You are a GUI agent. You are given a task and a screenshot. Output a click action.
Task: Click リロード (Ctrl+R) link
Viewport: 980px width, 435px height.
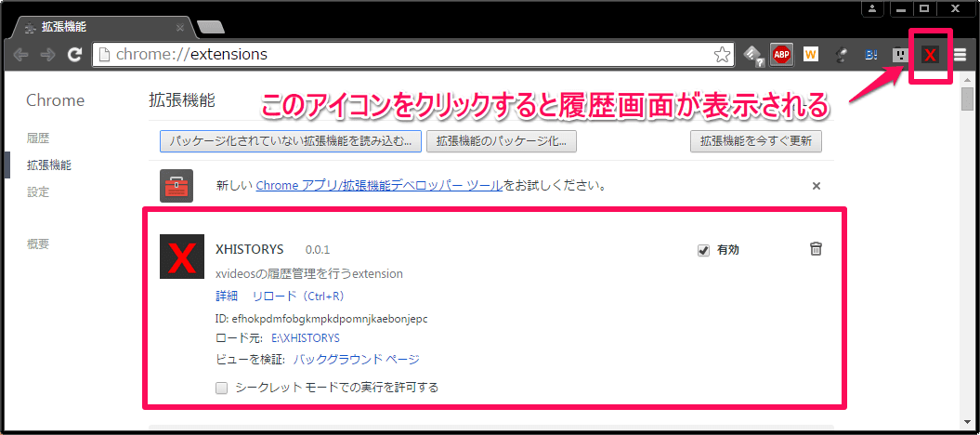point(298,296)
